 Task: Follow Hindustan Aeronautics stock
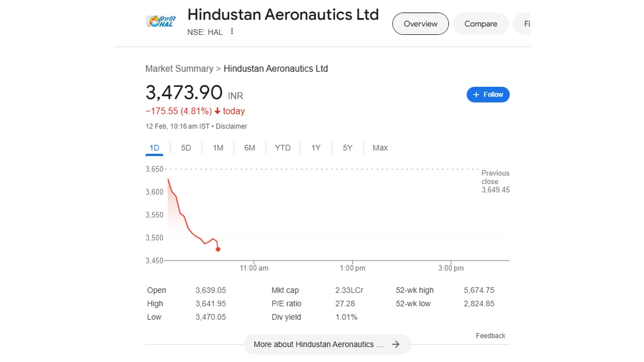(x=488, y=95)
